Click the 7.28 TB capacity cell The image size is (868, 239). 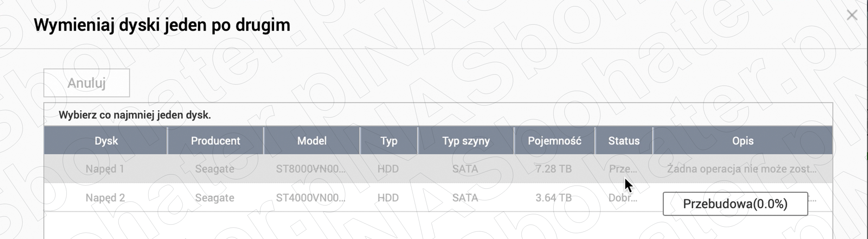[554, 169]
